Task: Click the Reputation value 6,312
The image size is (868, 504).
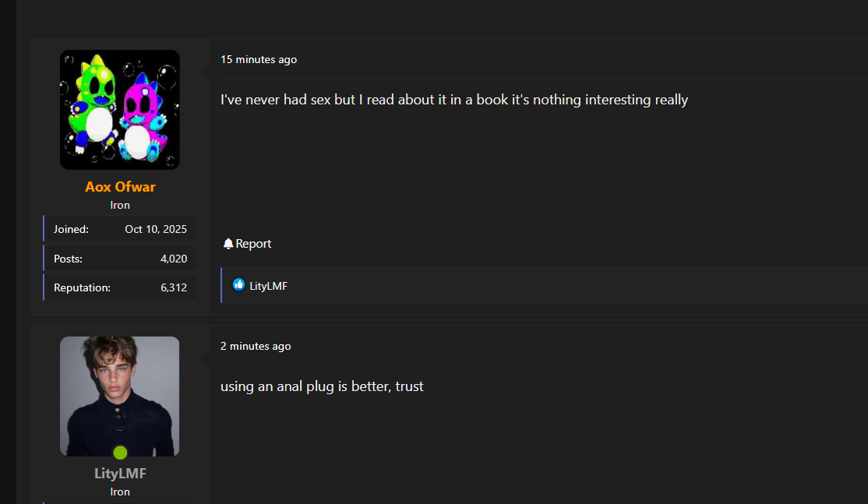Action: coord(174,287)
